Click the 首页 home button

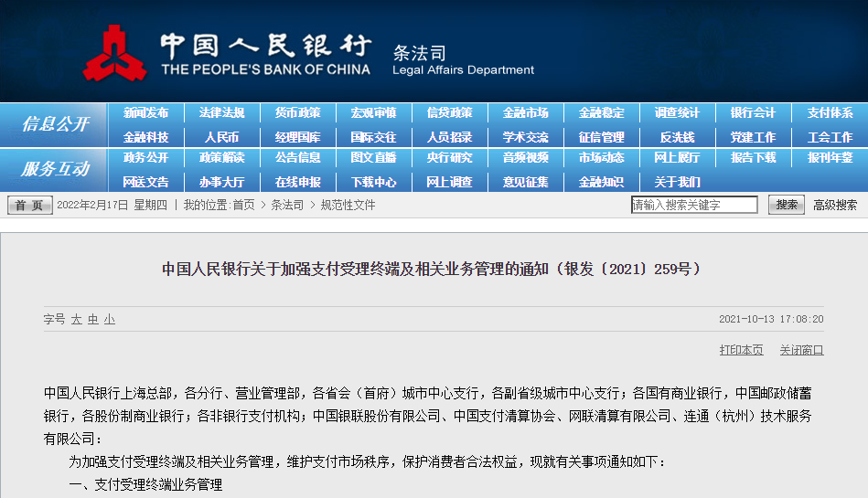[30, 206]
